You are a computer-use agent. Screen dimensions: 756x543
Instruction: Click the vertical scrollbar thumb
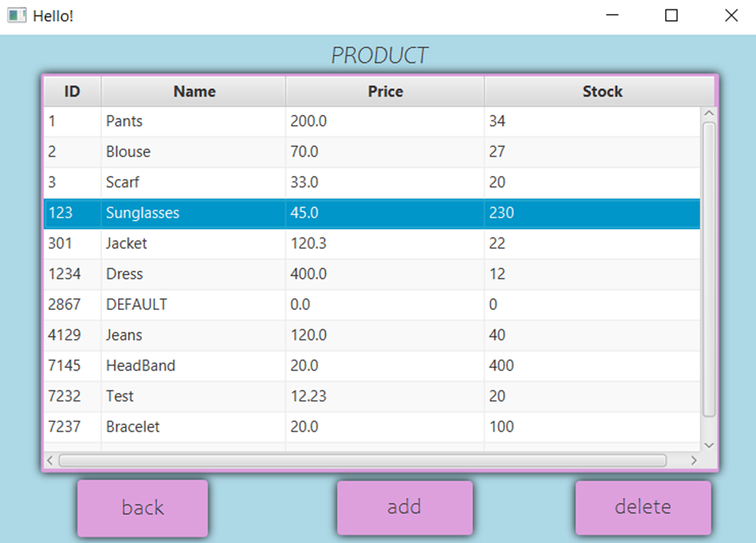point(709,269)
